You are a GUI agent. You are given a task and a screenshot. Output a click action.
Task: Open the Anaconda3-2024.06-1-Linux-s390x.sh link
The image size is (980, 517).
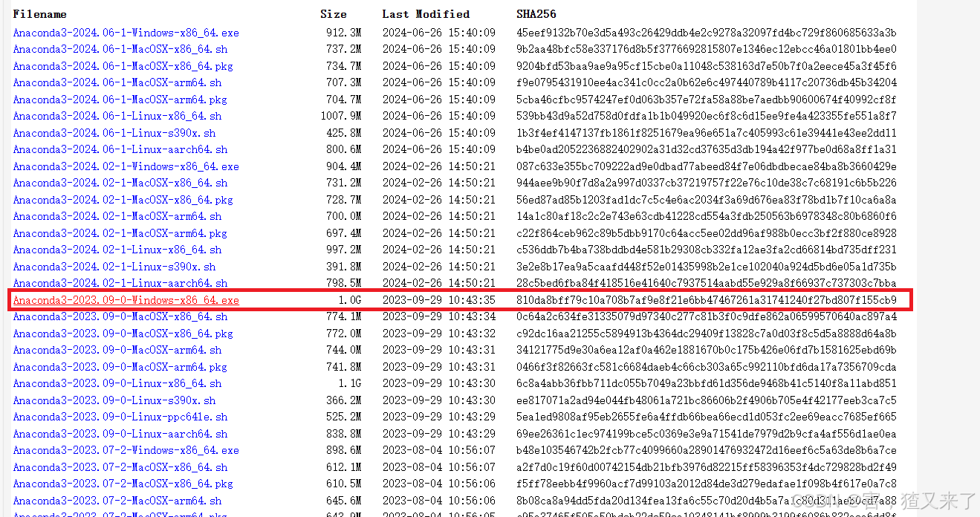[114, 133]
